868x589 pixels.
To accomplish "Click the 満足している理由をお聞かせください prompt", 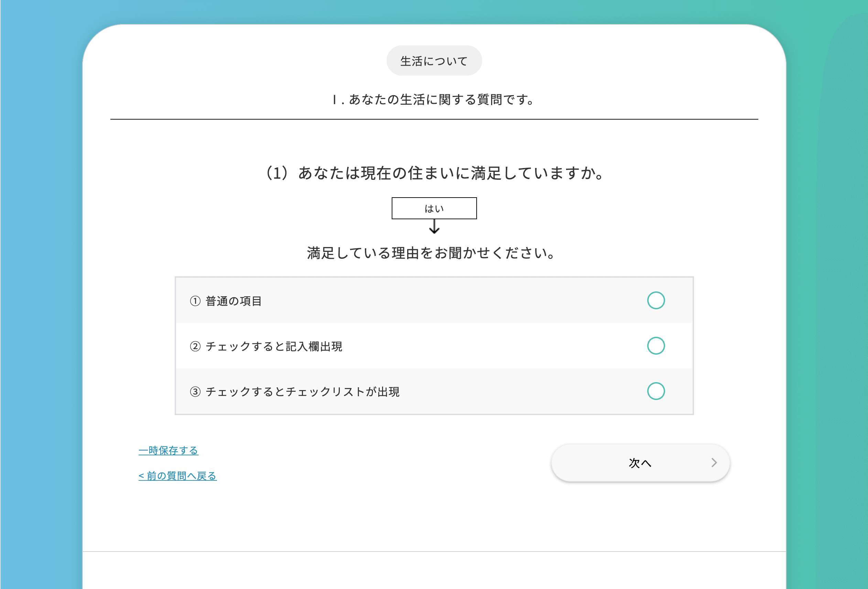I will pos(431,253).
